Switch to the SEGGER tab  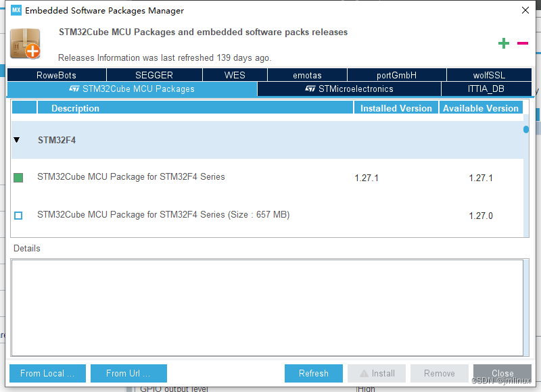pyautogui.click(x=155, y=74)
